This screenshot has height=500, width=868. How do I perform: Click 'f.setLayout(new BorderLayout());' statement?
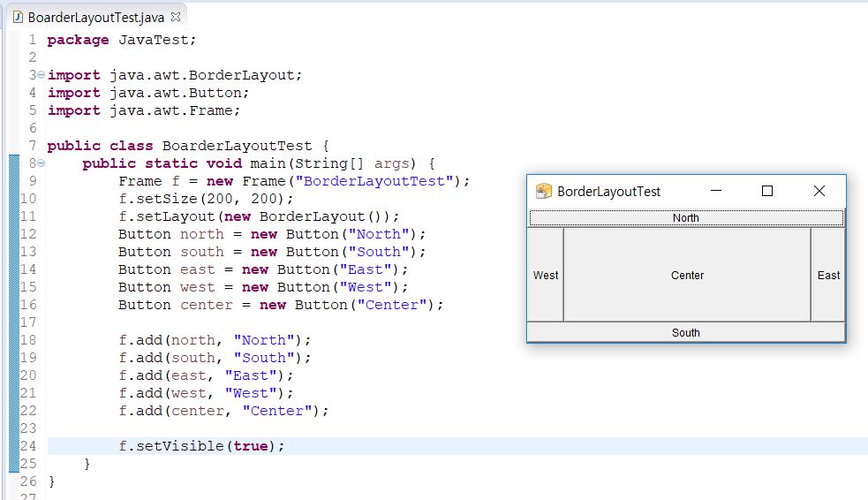pyautogui.click(x=259, y=216)
